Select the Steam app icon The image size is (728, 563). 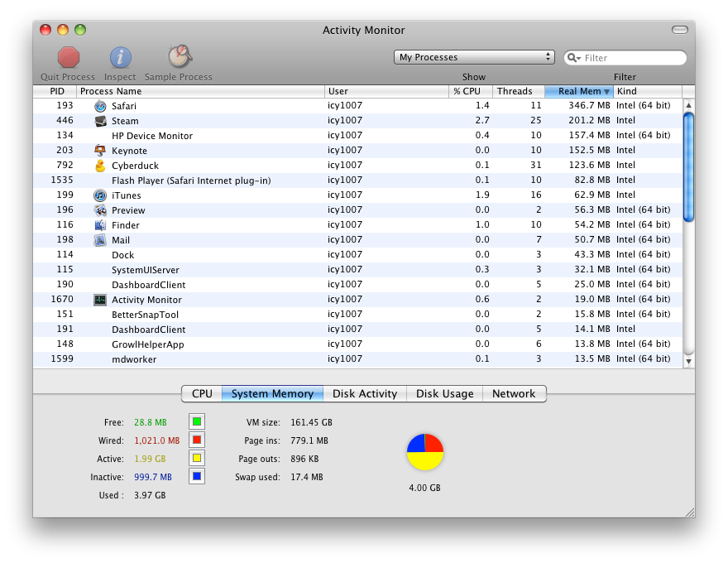click(100, 121)
